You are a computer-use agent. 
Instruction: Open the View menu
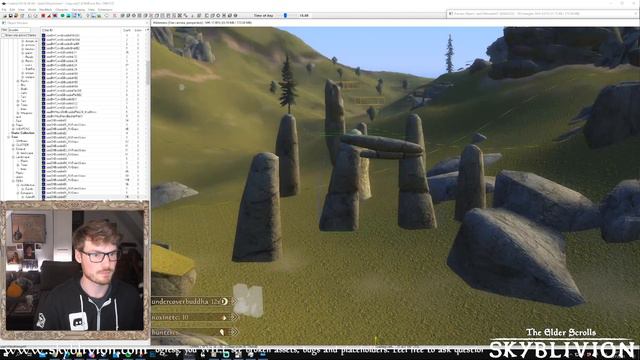21,9
